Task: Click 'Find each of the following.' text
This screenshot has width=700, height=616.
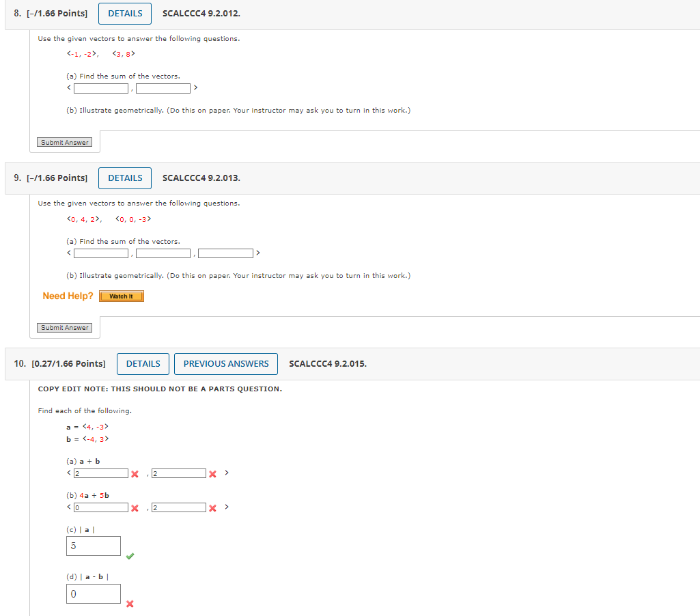Action: pyautogui.click(x=85, y=410)
